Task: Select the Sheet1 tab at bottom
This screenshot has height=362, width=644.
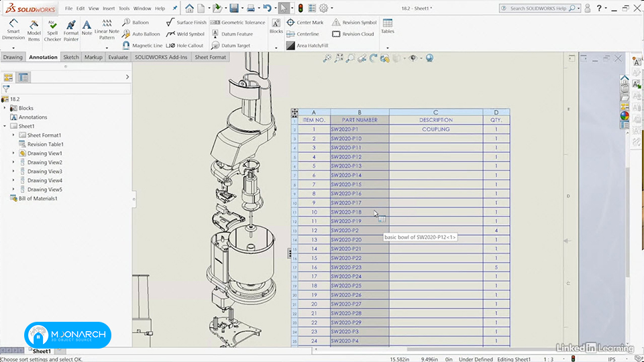Action: tap(42, 351)
